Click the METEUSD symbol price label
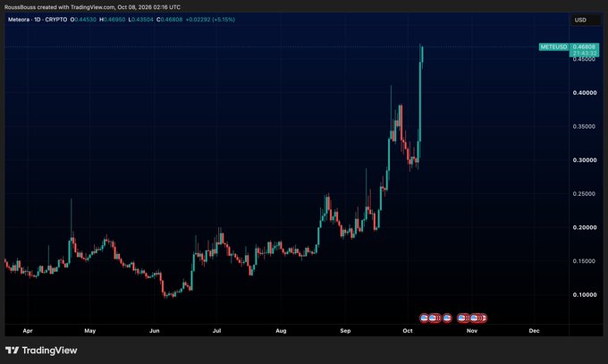 tap(553, 47)
